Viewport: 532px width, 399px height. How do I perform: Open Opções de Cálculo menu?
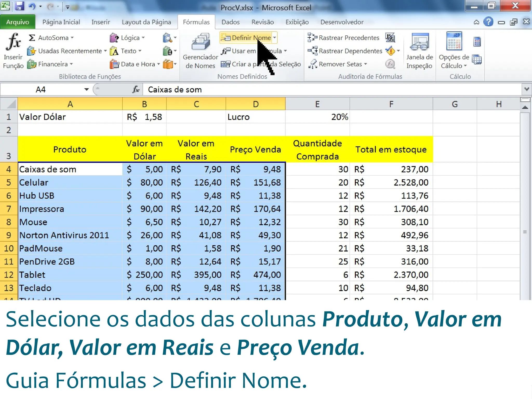point(454,51)
